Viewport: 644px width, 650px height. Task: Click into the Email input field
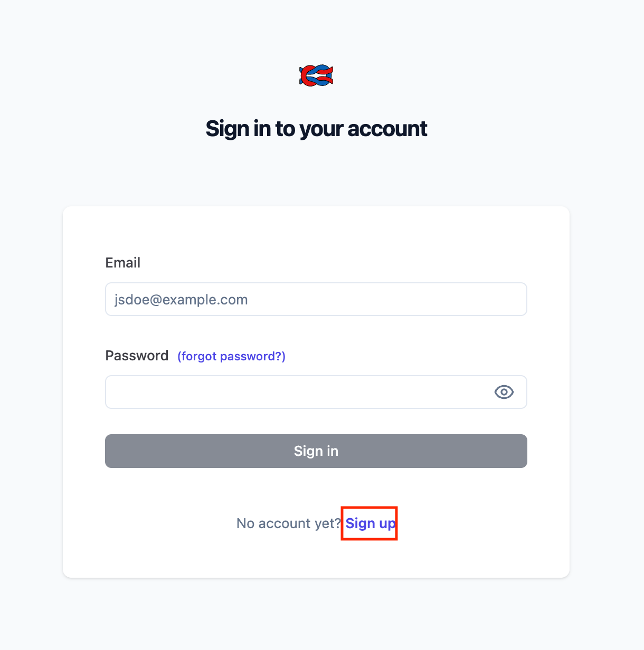(316, 299)
